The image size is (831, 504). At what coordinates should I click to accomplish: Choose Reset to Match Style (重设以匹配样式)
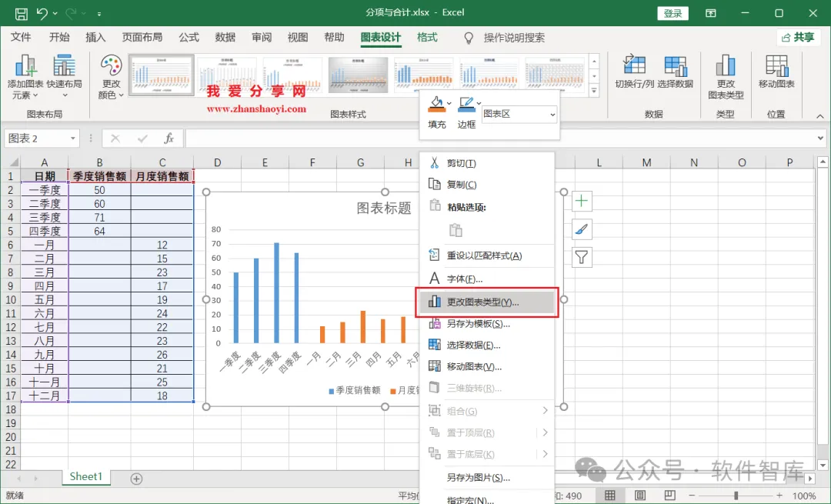coord(486,255)
